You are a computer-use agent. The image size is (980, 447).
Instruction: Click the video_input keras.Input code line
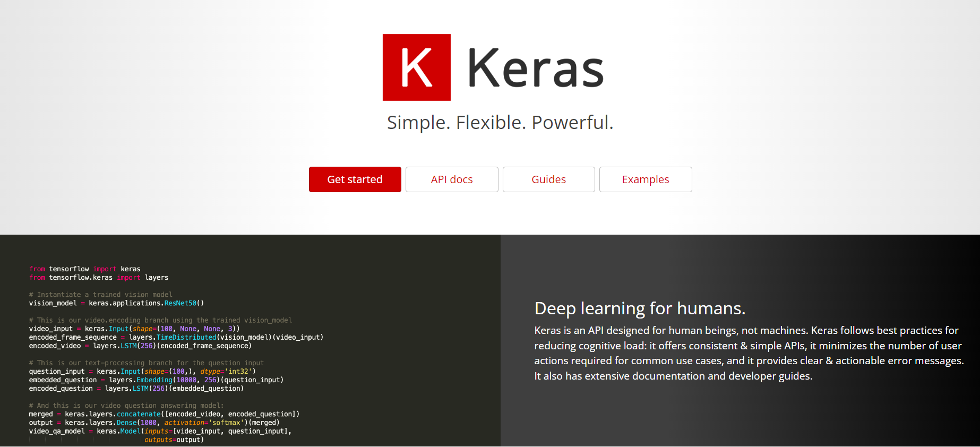click(134, 329)
